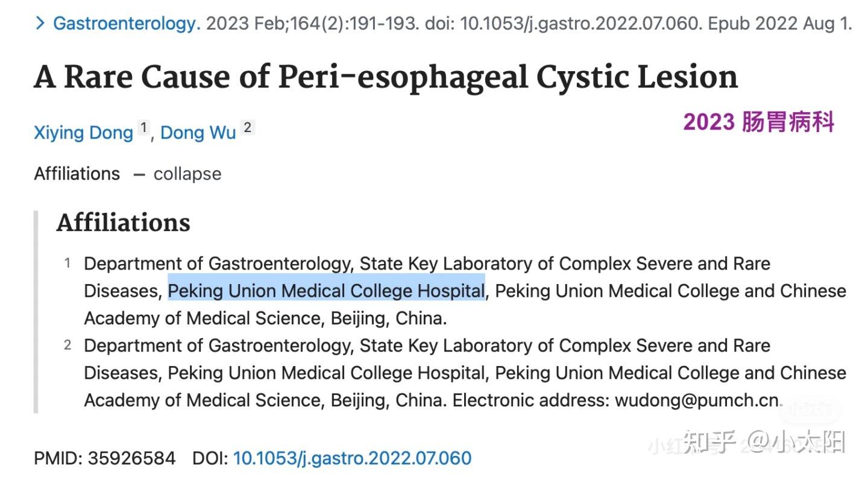Click the highlighted Peking Union Medical College Hospital text
Viewport: 868px width, 477px height.
(x=326, y=291)
